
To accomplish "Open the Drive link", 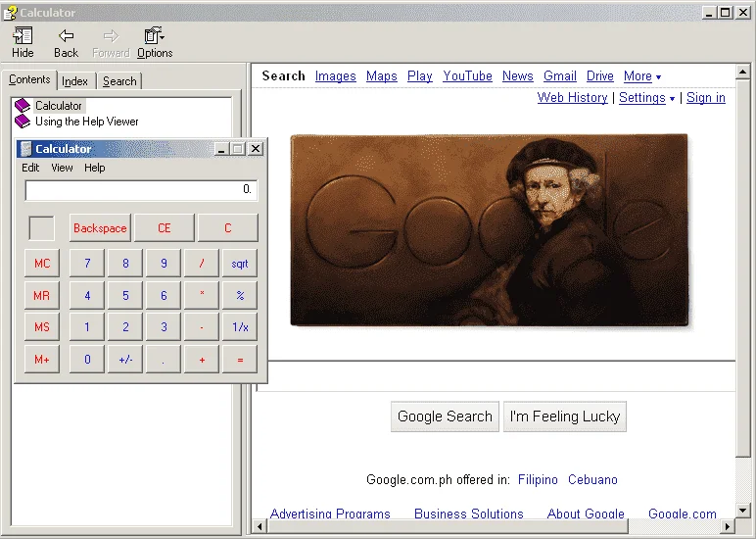I will click(x=599, y=76).
